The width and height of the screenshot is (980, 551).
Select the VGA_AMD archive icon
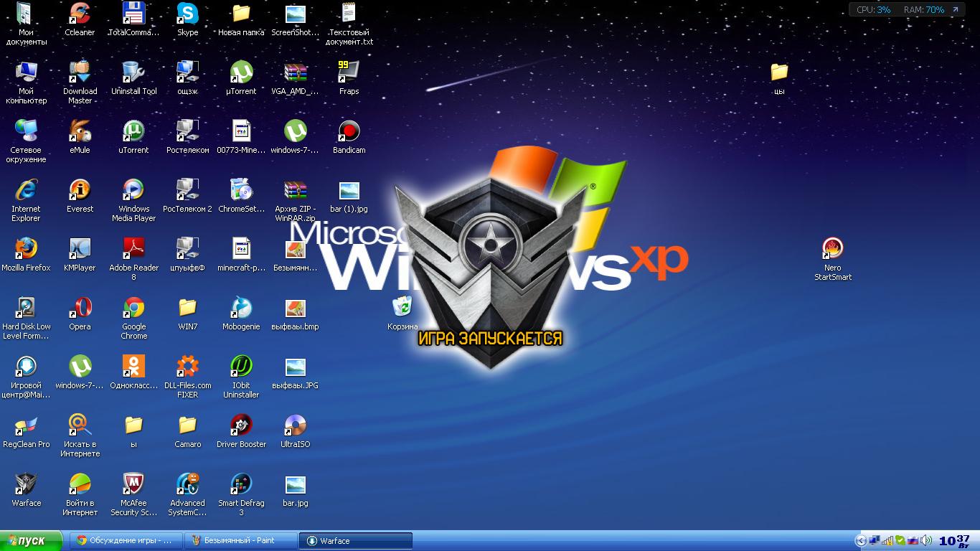(295, 78)
